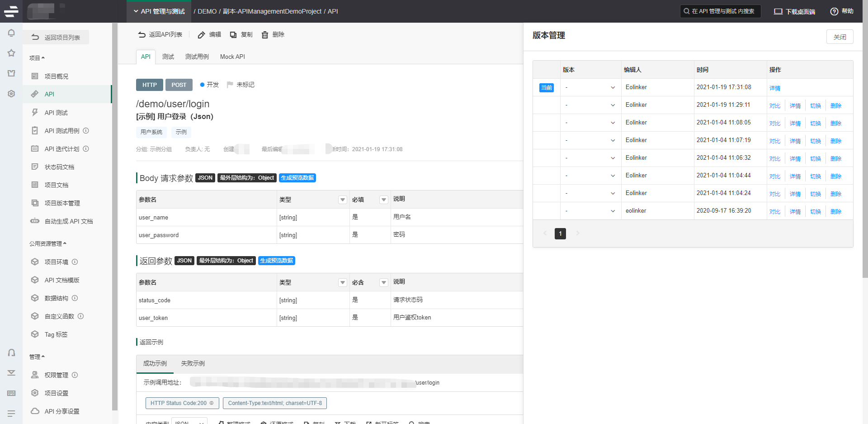This screenshot has height=424, width=868.
Task: Click the 开发 status indicator
Action: click(209, 85)
